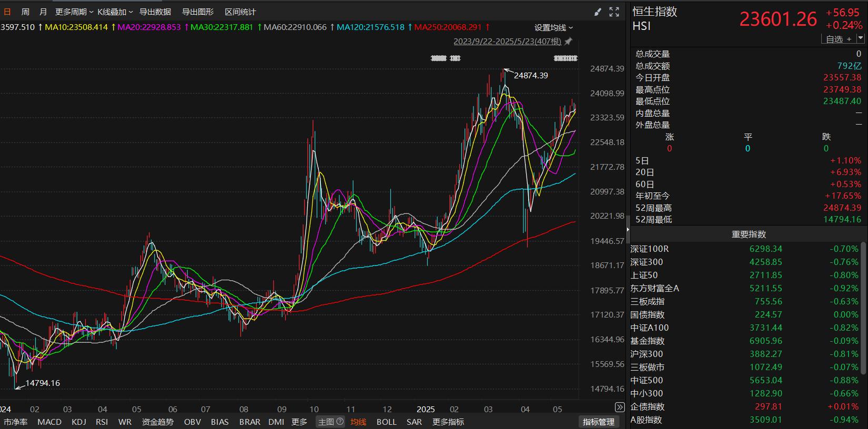Open the 指标管理 indicator manager
The image size is (868, 429).
[x=599, y=422]
